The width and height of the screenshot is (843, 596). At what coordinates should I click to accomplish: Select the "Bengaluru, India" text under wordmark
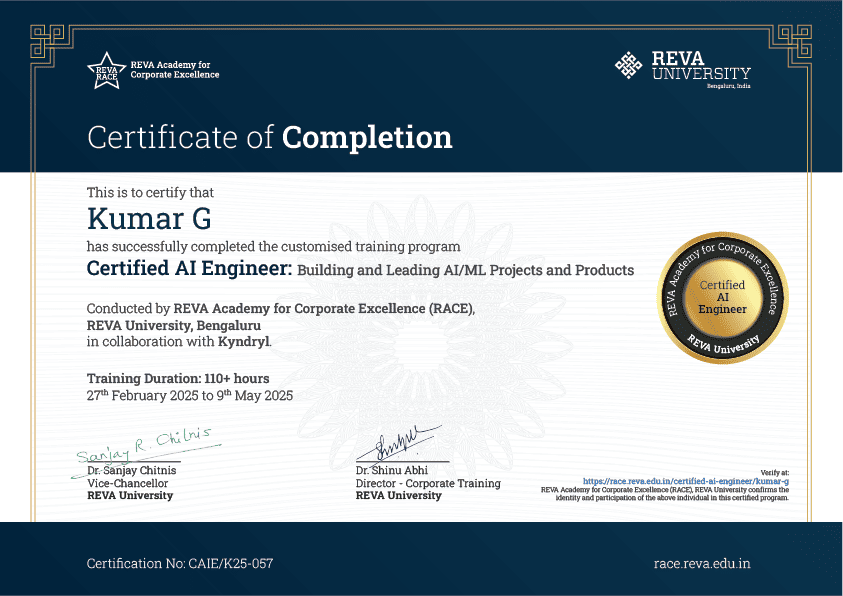click(x=728, y=86)
